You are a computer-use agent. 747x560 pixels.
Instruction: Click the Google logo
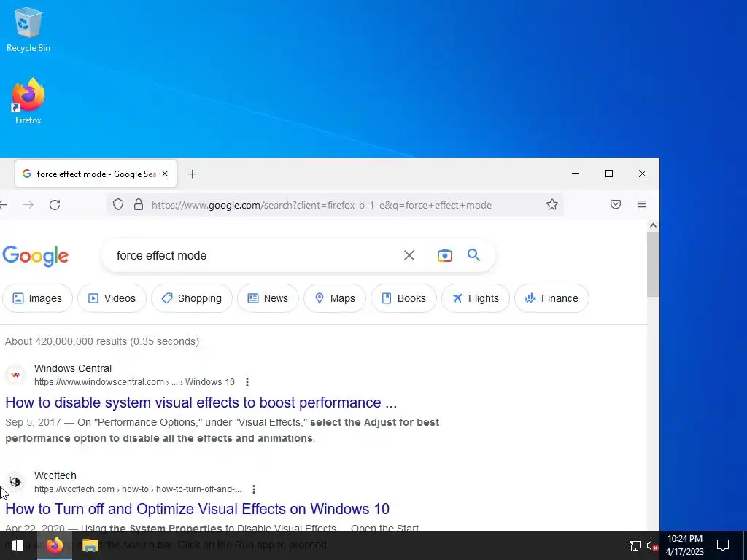tap(36, 256)
